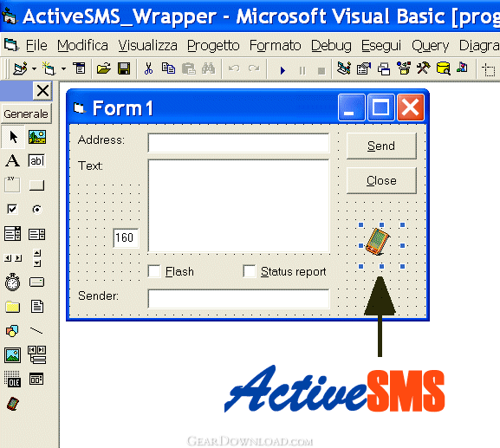The image size is (500, 448).
Task: Select the Line control tool
Action: pyautogui.click(x=36, y=331)
